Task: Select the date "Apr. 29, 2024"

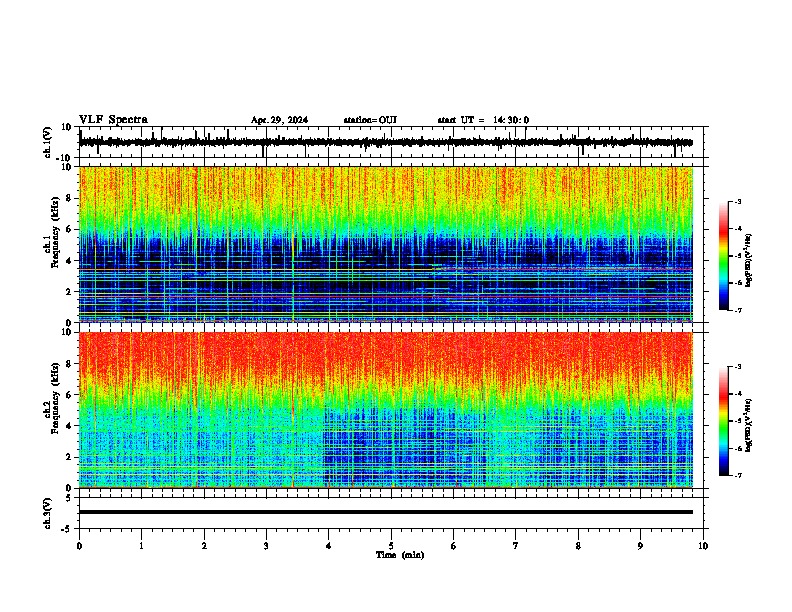Action: pyautogui.click(x=279, y=120)
